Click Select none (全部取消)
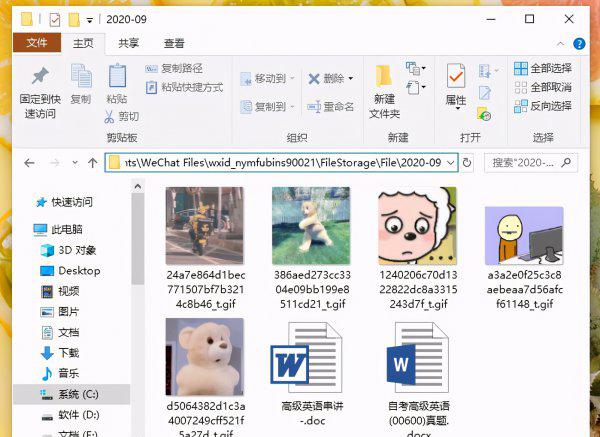This screenshot has height=437, width=600. pos(543,87)
